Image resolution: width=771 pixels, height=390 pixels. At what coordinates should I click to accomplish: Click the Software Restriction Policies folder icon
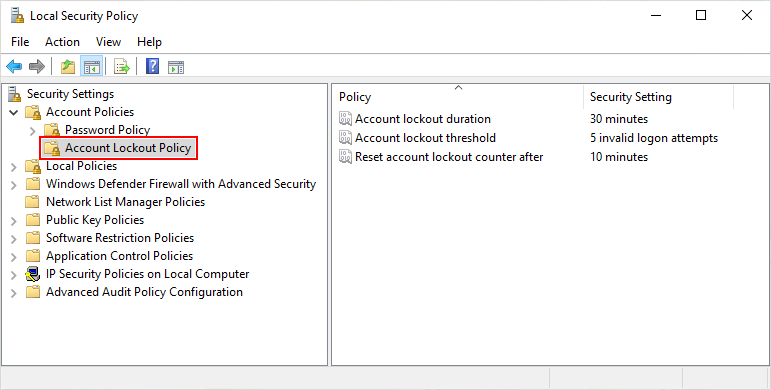click(33, 238)
